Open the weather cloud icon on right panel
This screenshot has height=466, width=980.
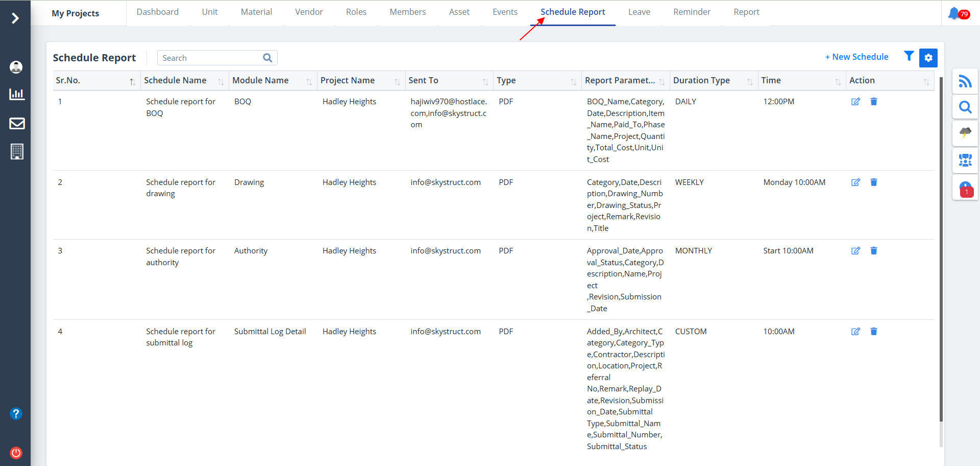965,133
